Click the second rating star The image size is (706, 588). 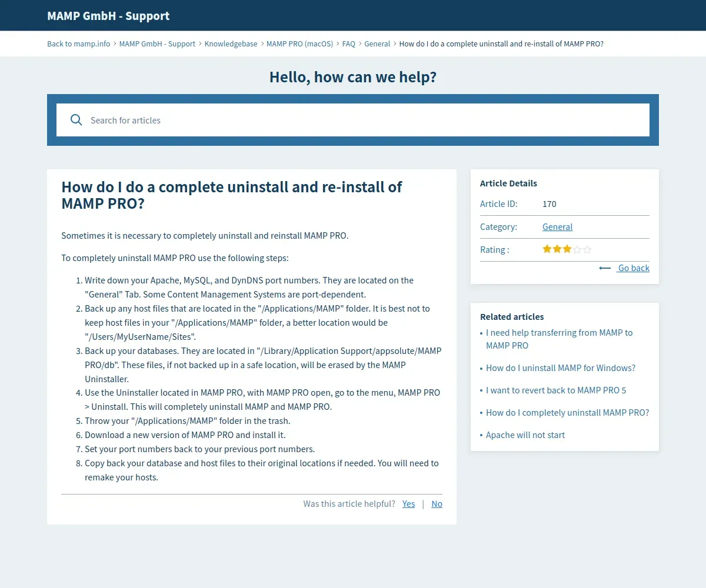(x=557, y=249)
